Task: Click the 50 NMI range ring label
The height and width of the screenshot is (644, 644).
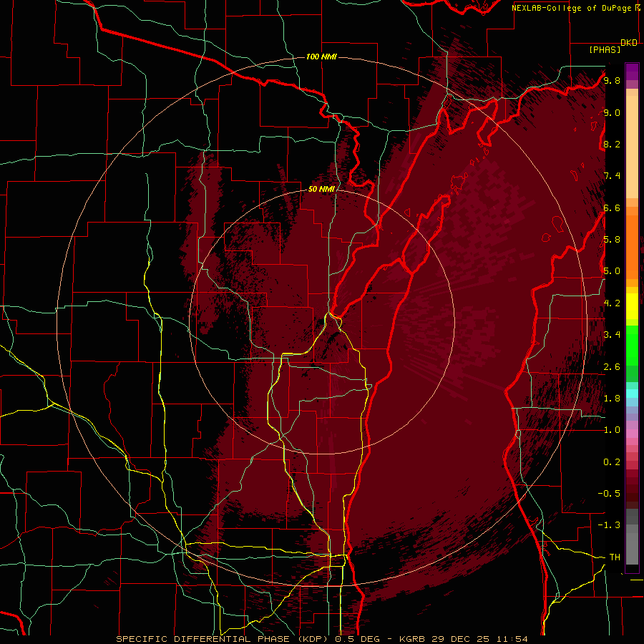Action: click(x=321, y=189)
